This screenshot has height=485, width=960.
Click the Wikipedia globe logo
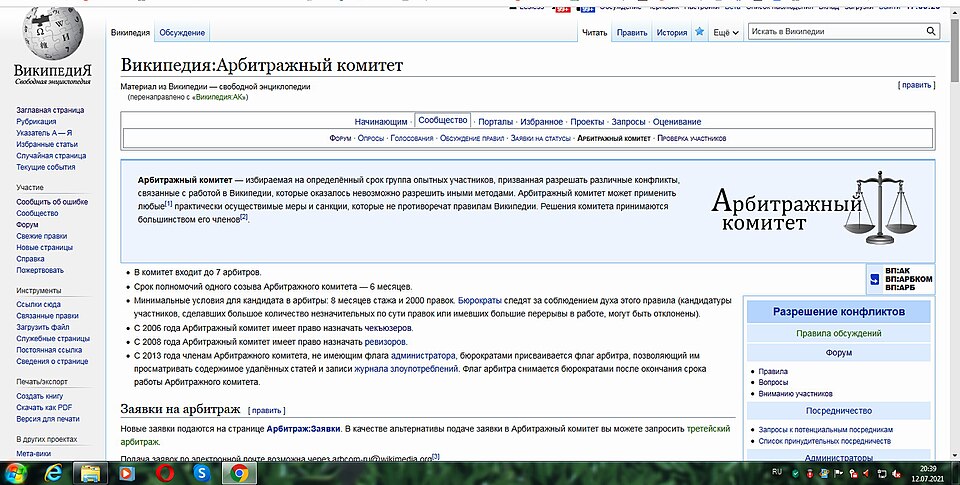pos(53,33)
